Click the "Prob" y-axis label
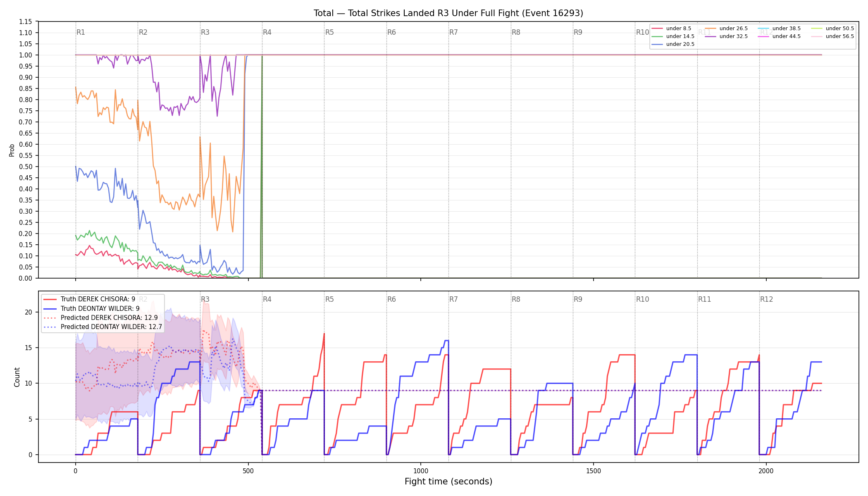Screen dimensions: 868x496 point(12,150)
